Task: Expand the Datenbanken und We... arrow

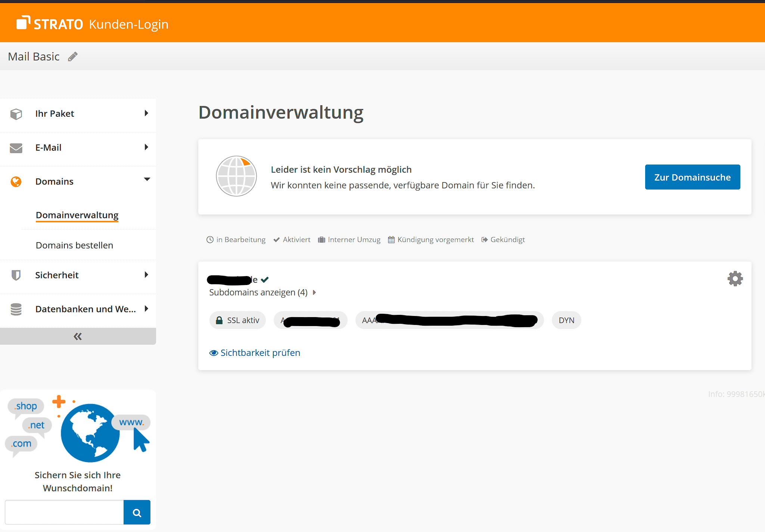Action: 146,309
